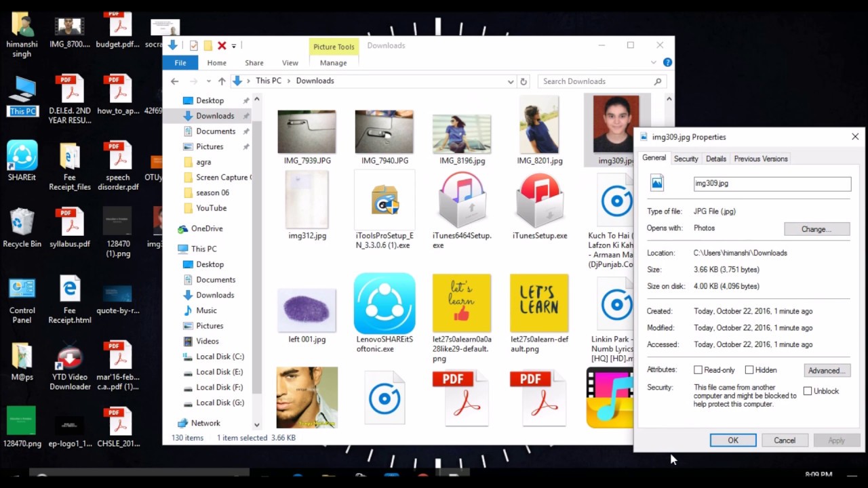Enable the Read-only attribute checkbox
Viewport: 868px width, 488px height.
click(x=698, y=369)
